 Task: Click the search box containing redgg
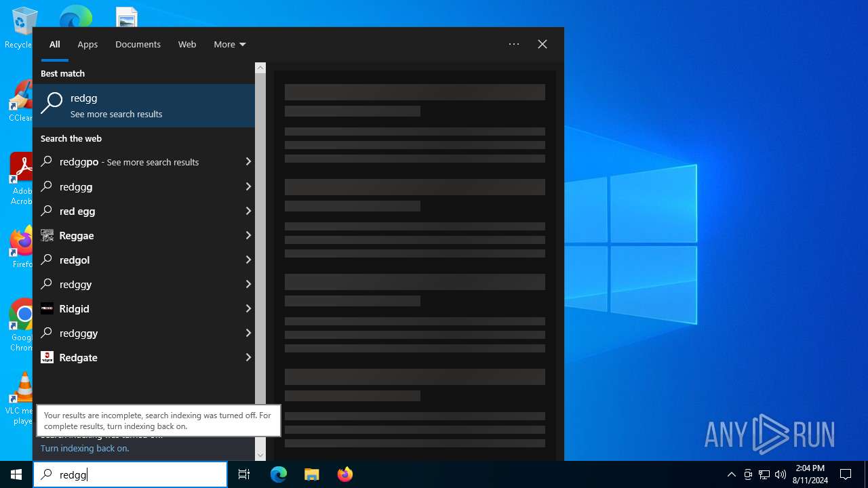coord(130,474)
